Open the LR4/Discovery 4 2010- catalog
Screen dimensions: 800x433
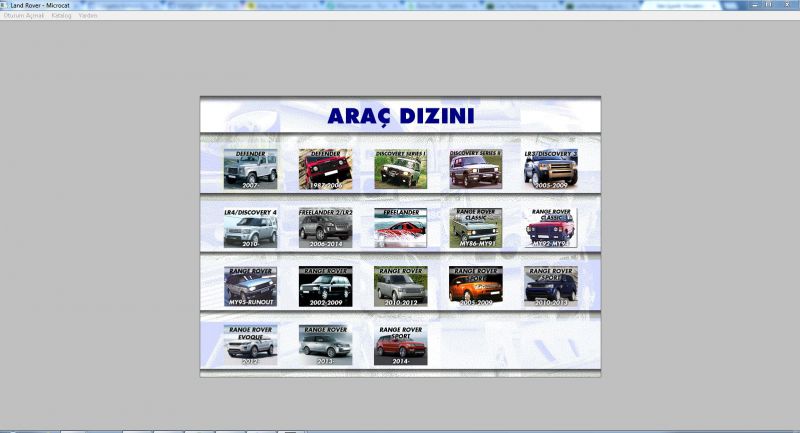coord(251,228)
